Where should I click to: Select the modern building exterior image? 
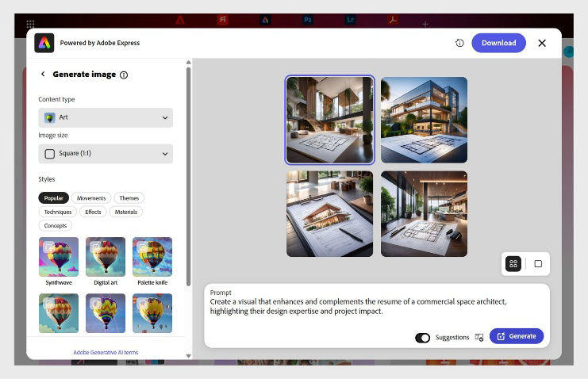(x=424, y=120)
